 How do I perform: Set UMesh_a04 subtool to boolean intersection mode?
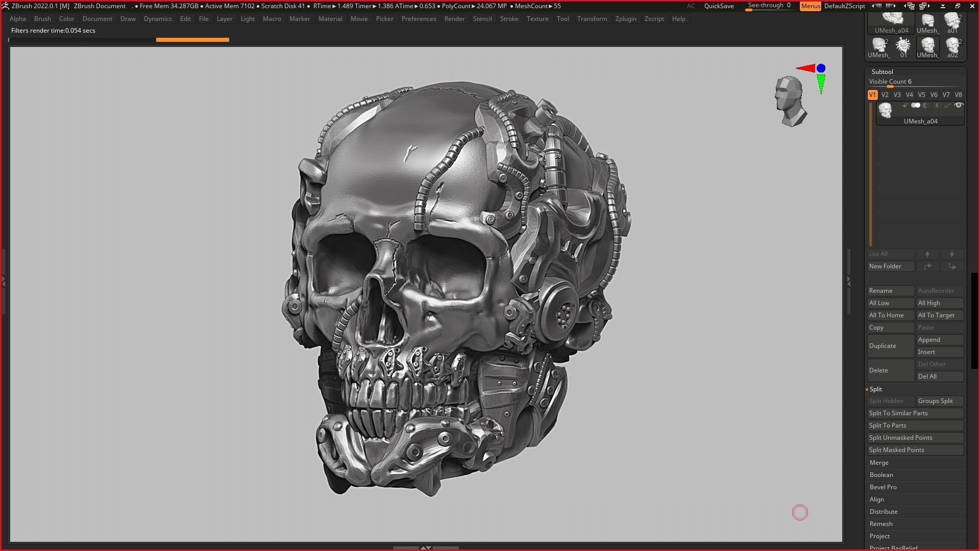tap(937, 106)
